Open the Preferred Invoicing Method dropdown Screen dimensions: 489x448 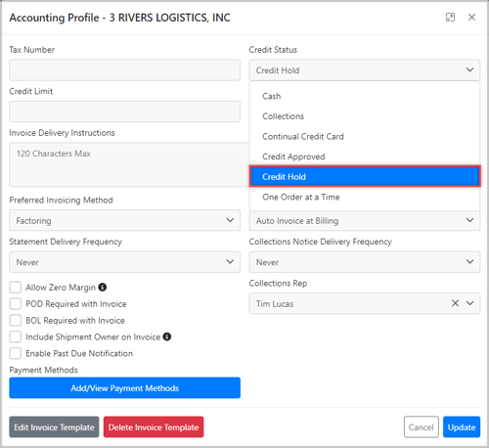point(124,220)
